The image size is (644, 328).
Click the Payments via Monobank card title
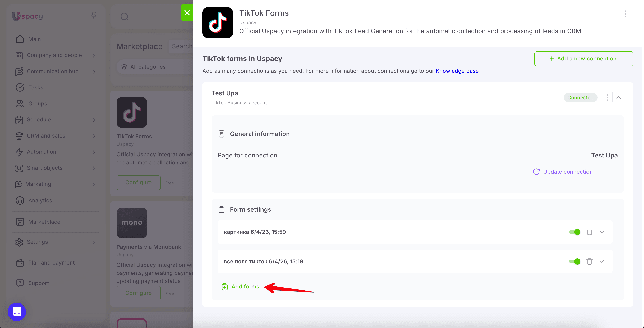coord(149,247)
